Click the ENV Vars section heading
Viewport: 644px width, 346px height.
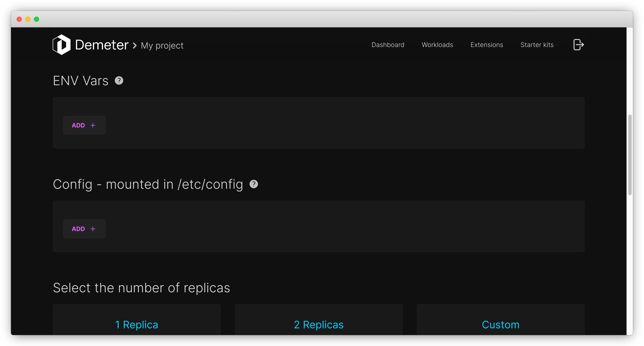pyautogui.click(x=81, y=81)
